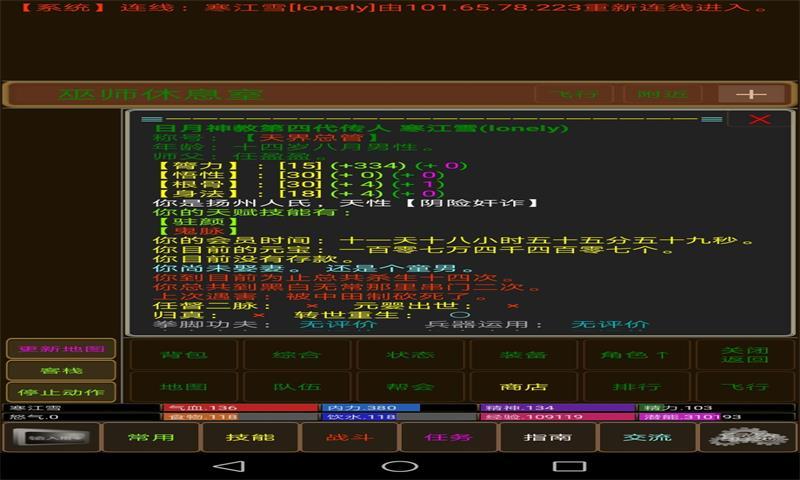Open the 背包 inventory button
The width and height of the screenshot is (800, 480).
pyautogui.click(x=184, y=355)
